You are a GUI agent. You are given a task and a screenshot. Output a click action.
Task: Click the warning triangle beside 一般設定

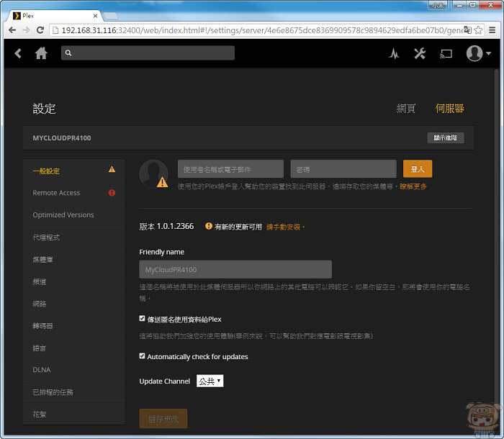pos(112,169)
